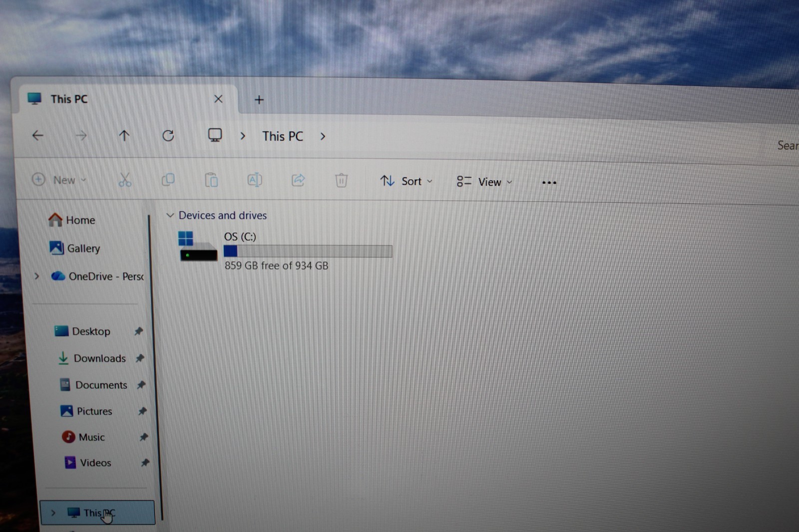Screen dimensions: 799x532
Task: Open Home in navigation pane
Action: tap(71, 220)
